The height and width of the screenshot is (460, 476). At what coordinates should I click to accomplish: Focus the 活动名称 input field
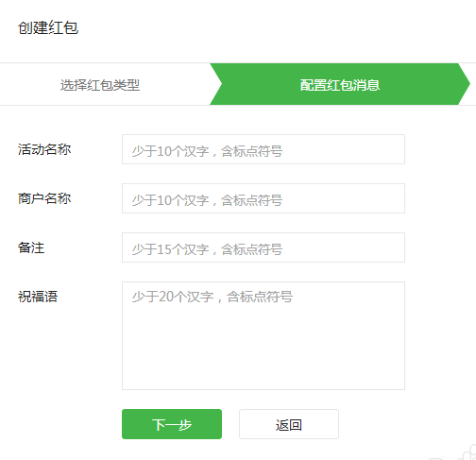[263, 149]
